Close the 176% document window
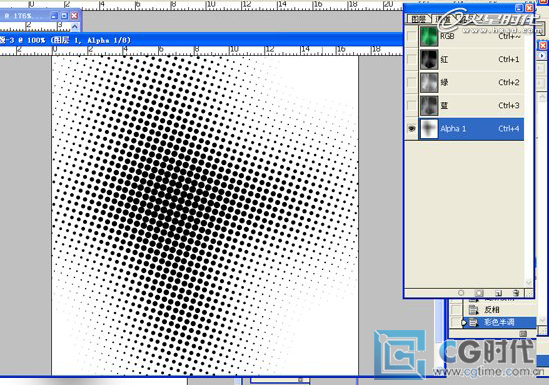The height and width of the screenshot is (385, 549). click(x=74, y=16)
